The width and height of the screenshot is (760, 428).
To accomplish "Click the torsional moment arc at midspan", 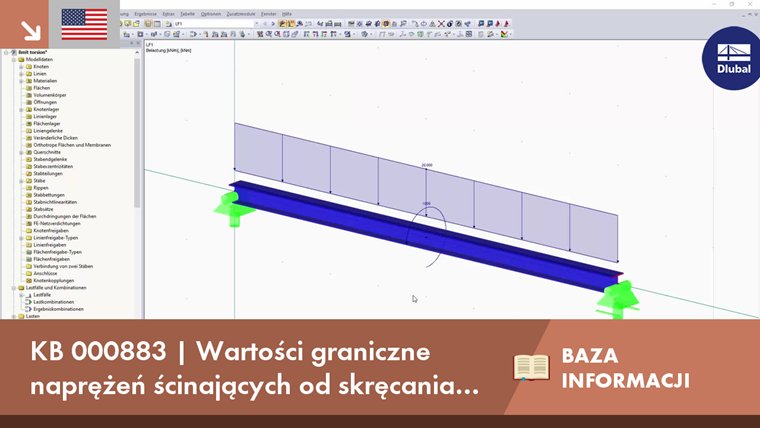I will pos(427,237).
